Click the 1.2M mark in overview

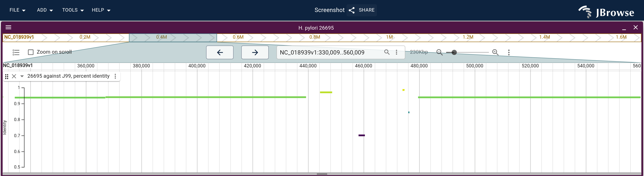tap(468, 37)
